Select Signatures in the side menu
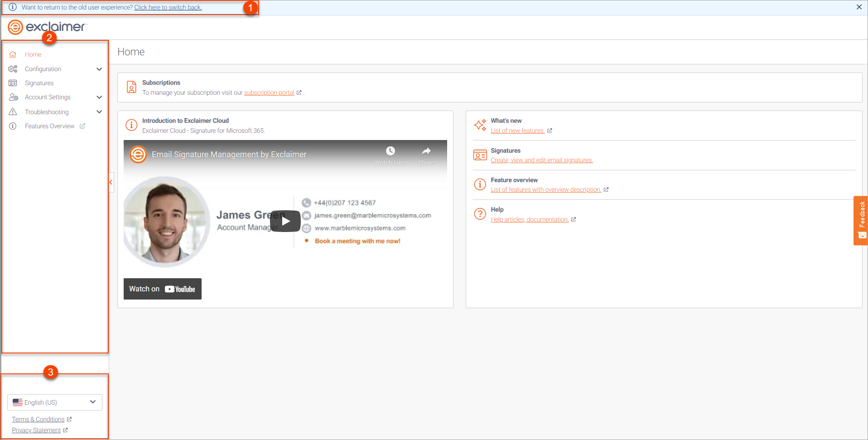868x440 pixels. pyautogui.click(x=39, y=83)
